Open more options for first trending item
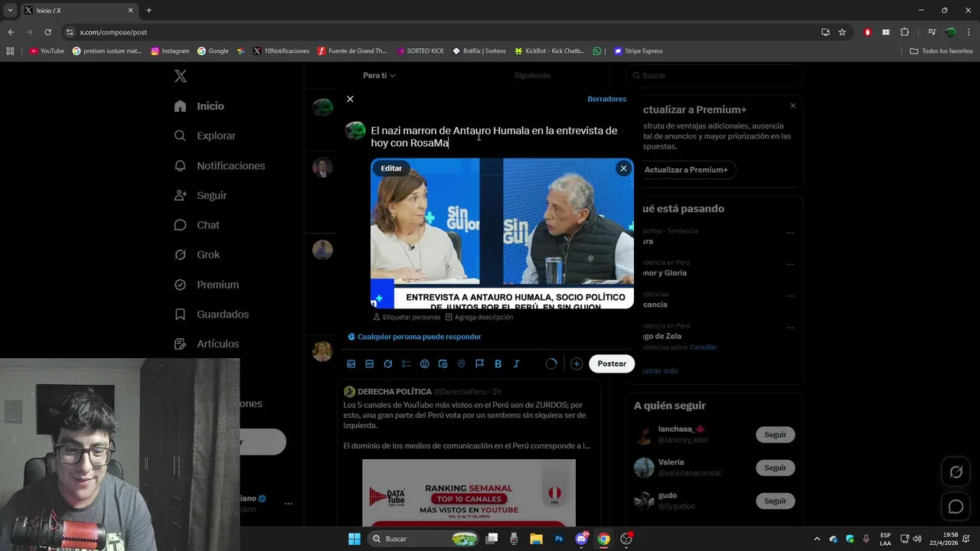 click(790, 233)
